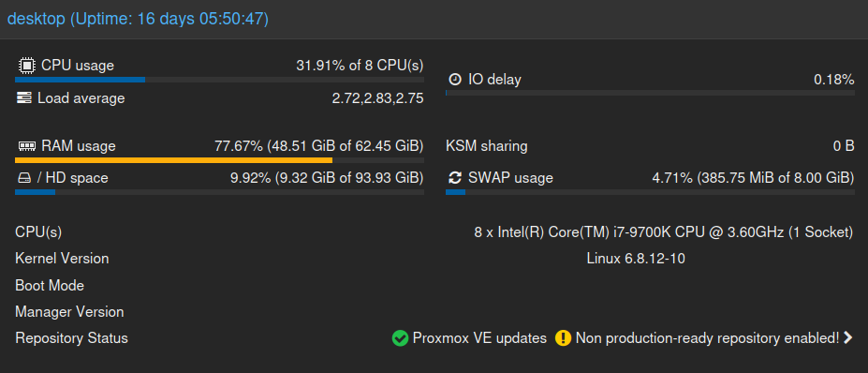This screenshot has width=868, height=373.
Task: Click the IO delay progress bar
Action: pyautogui.click(x=650, y=93)
